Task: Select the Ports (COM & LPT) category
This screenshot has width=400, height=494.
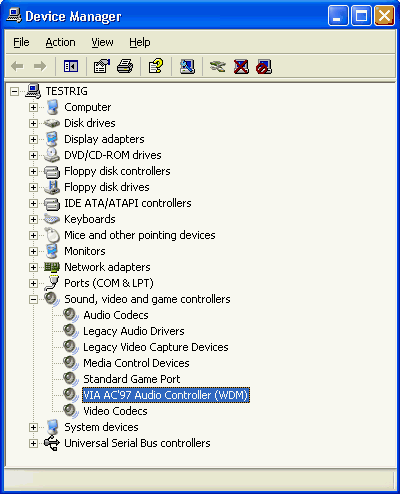Action: (109, 283)
